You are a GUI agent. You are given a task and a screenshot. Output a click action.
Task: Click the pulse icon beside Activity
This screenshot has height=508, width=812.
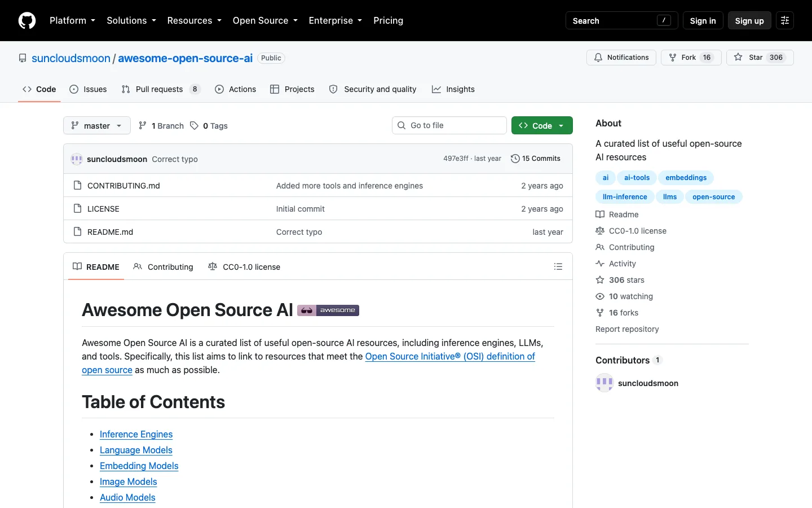600,264
